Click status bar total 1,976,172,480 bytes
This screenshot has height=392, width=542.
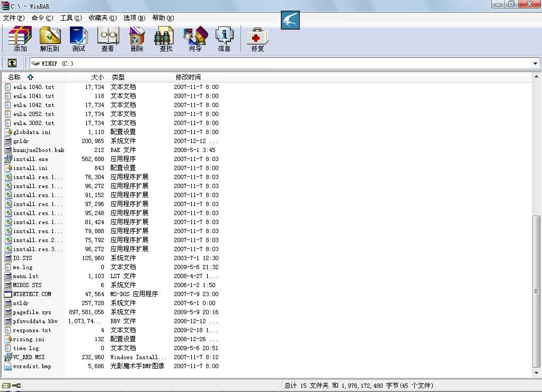(x=359, y=386)
